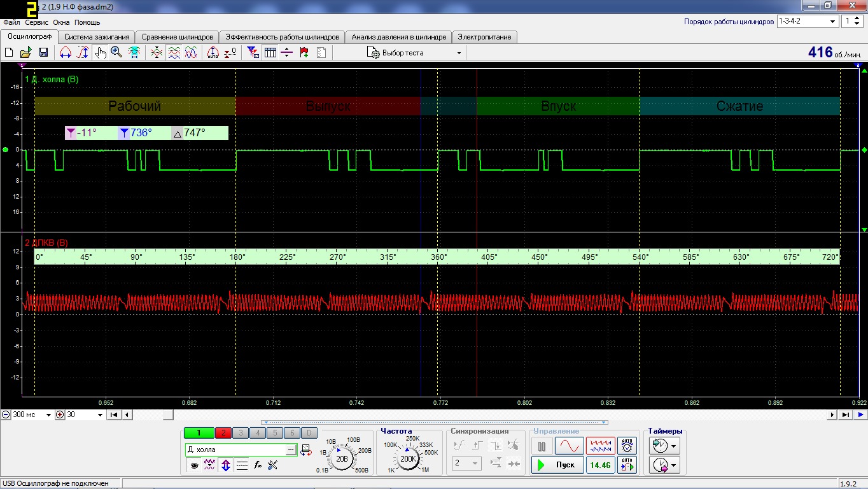Open the Выбор теста dropdown
Screen dimensions: 868x489
(x=414, y=53)
